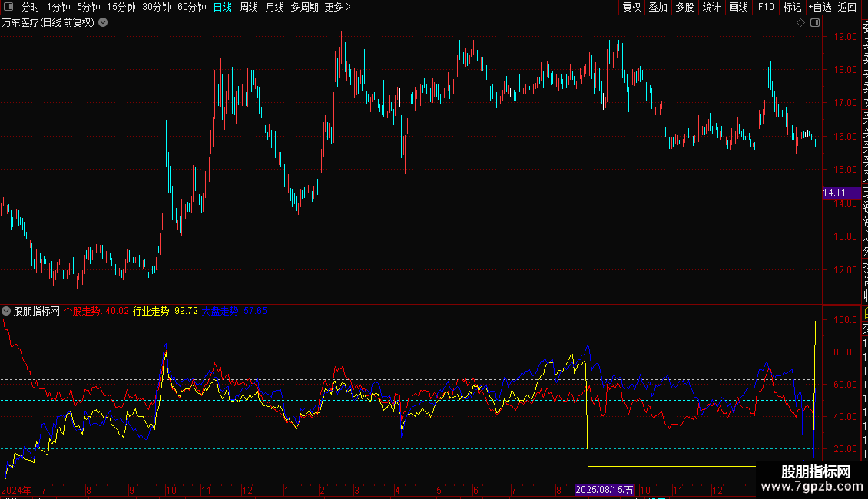Click the 标记 mark button
Viewport: 868px width, 499px height.
(x=792, y=7)
